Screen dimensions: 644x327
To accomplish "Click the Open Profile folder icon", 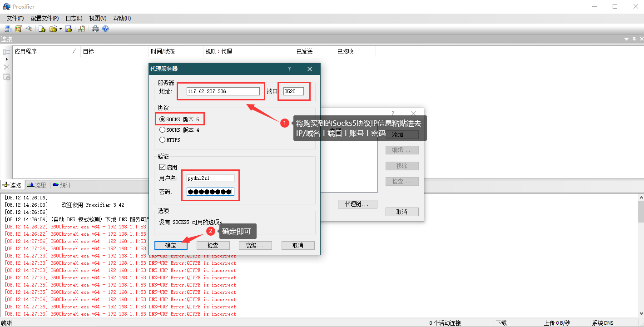I will coord(53,29).
